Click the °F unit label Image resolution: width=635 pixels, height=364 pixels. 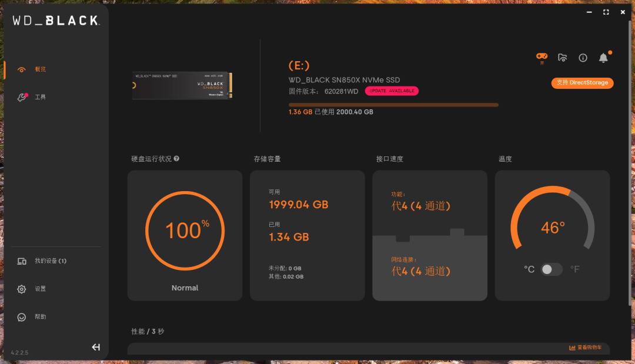coord(574,269)
